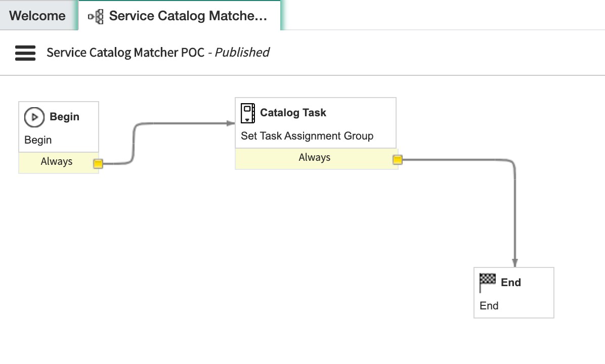Click the Published status label
The height and width of the screenshot is (364, 605).
tap(242, 52)
